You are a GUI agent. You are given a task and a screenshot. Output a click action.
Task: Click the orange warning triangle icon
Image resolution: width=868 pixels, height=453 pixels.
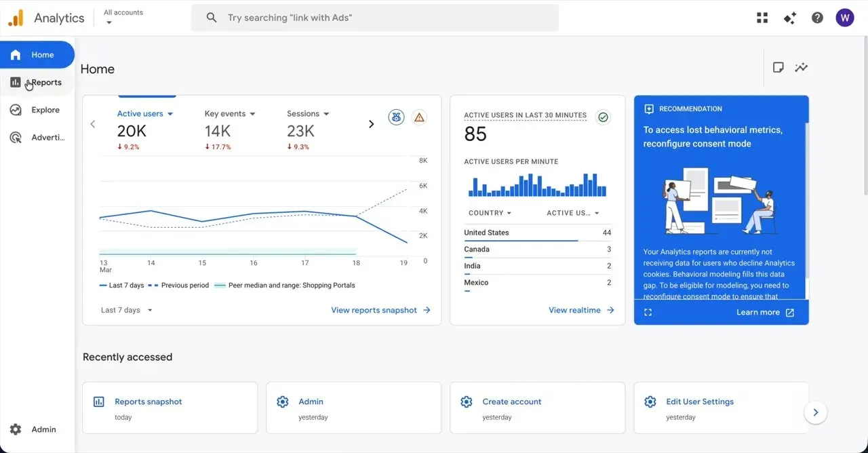(419, 117)
